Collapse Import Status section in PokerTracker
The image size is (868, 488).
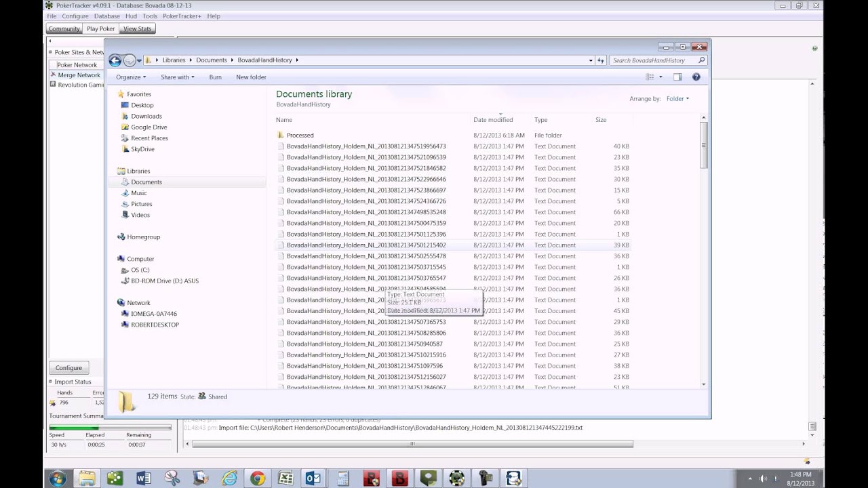point(50,382)
